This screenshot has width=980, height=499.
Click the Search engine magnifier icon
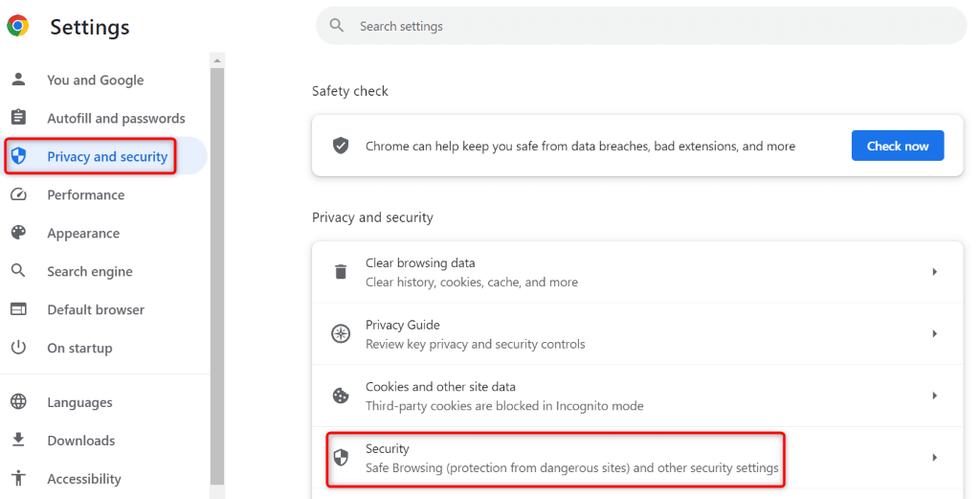pos(18,271)
